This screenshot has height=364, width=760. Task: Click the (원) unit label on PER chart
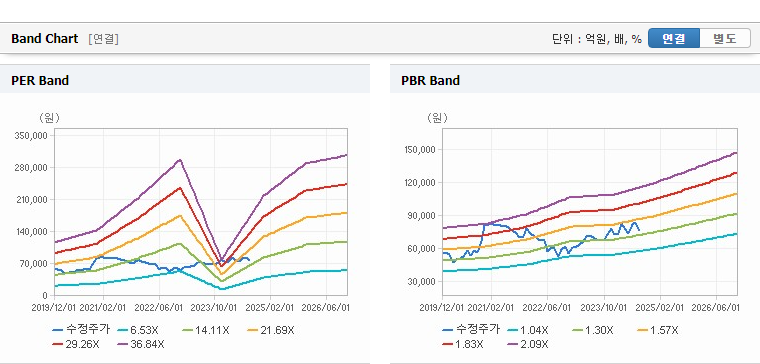point(48,117)
